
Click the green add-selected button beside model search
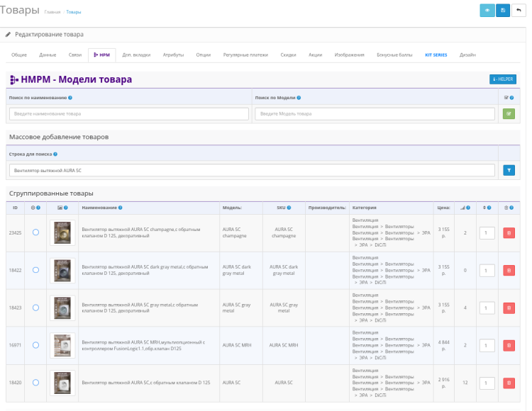coord(509,113)
